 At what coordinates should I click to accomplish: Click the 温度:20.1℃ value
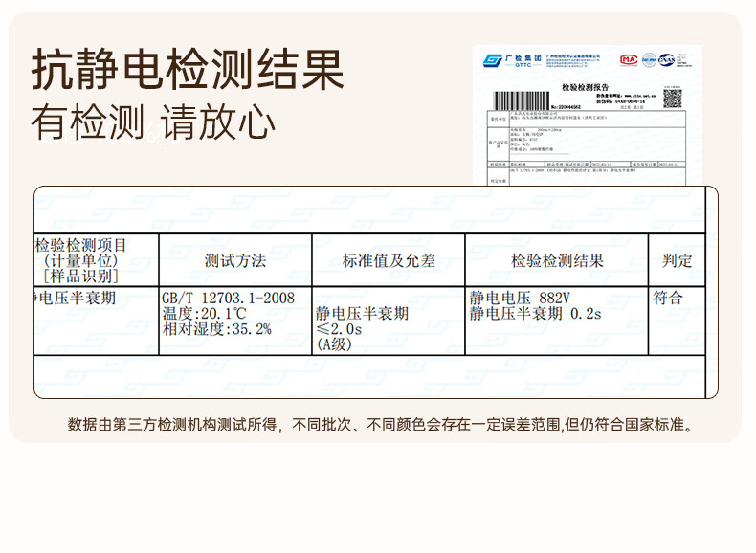pos(205,314)
